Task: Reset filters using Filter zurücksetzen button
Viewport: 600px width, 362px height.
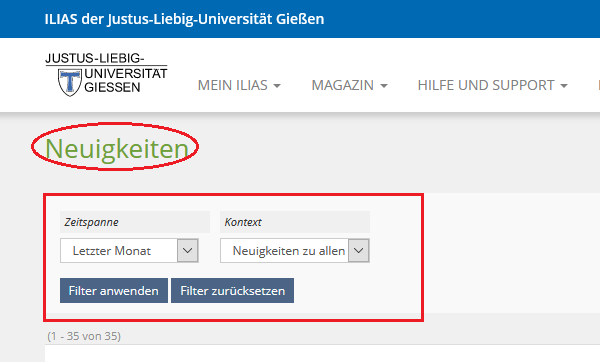Action: 232,291
